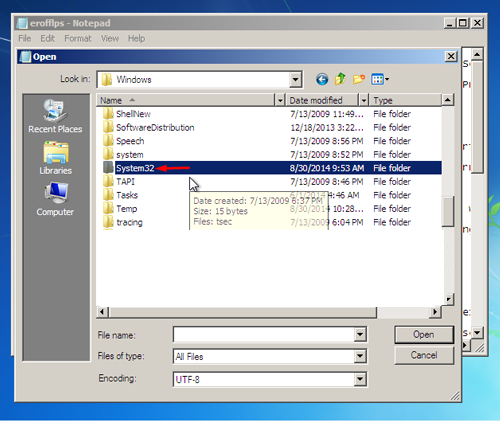Click the '7/13/2009 8:52 PM' date cell
Viewport: 500px width, 421px height.
tap(327, 155)
